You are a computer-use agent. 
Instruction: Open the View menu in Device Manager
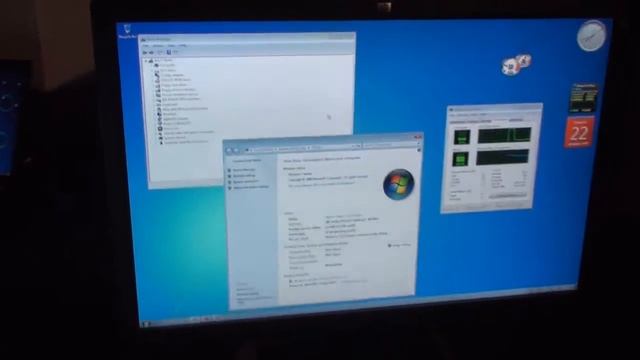(x=171, y=46)
